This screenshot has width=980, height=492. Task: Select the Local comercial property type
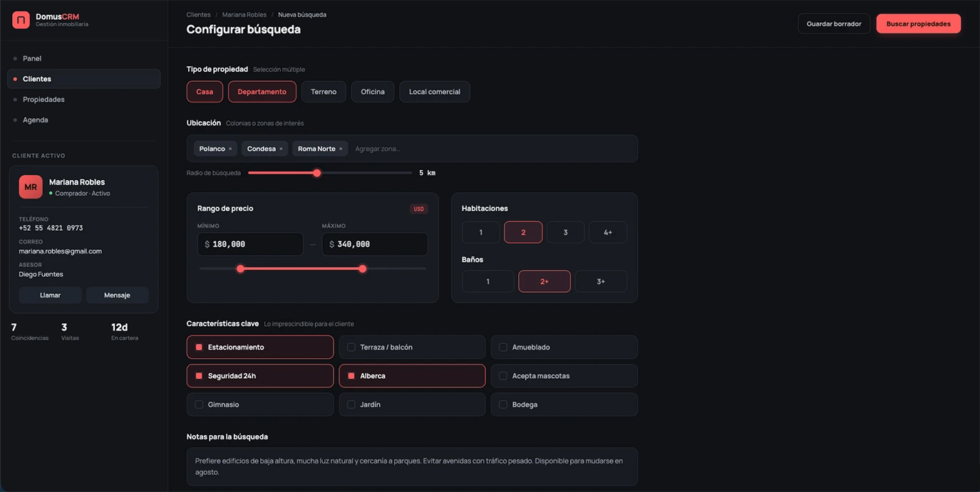[x=435, y=92]
